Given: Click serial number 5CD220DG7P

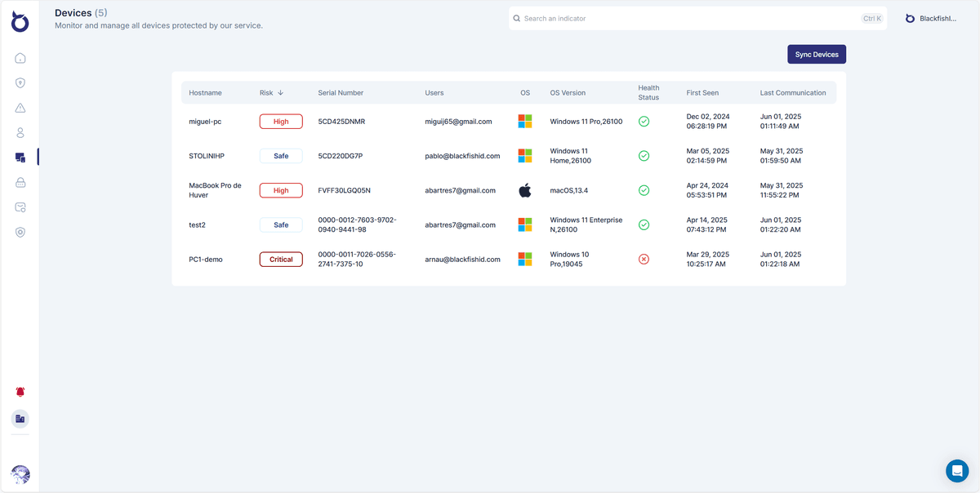Looking at the screenshot, I should tap(340, 156).
